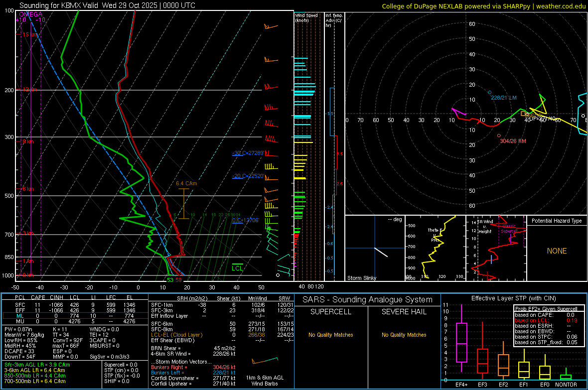Image resolution: width=588 pixels, height=390 pixels.
Task: Click 'DCAPE = 33' value
Action: [19, 351]
